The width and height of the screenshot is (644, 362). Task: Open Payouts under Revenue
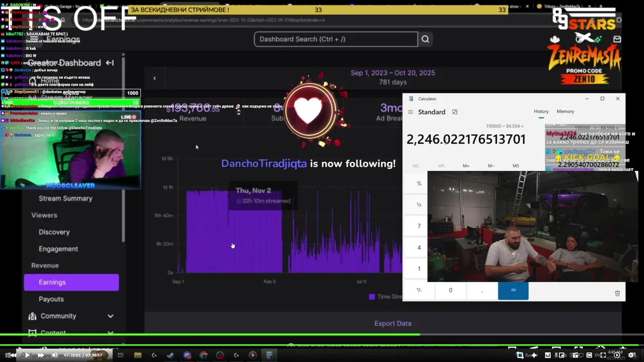tap(51, 299)
